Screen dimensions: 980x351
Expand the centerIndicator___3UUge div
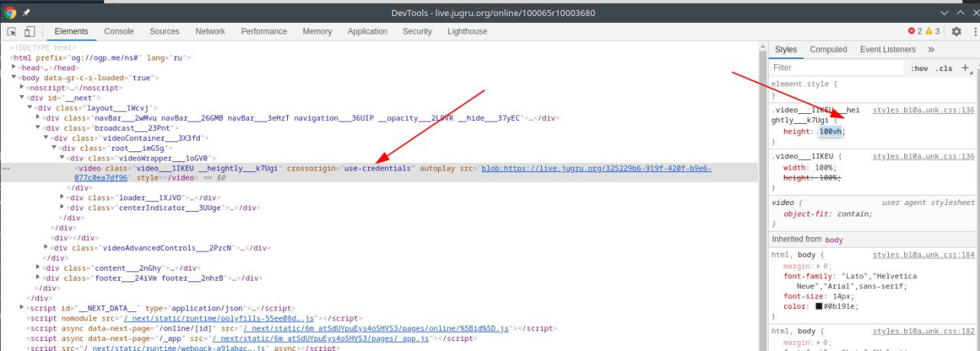(x=63, y=206)
